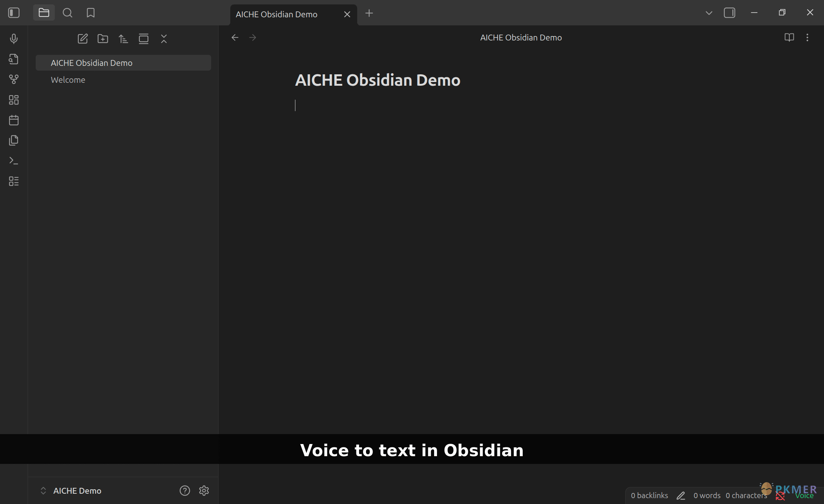This screenshot has width=824, height=504.
Task: Open the Welcome note
Action: click(123, 80)
